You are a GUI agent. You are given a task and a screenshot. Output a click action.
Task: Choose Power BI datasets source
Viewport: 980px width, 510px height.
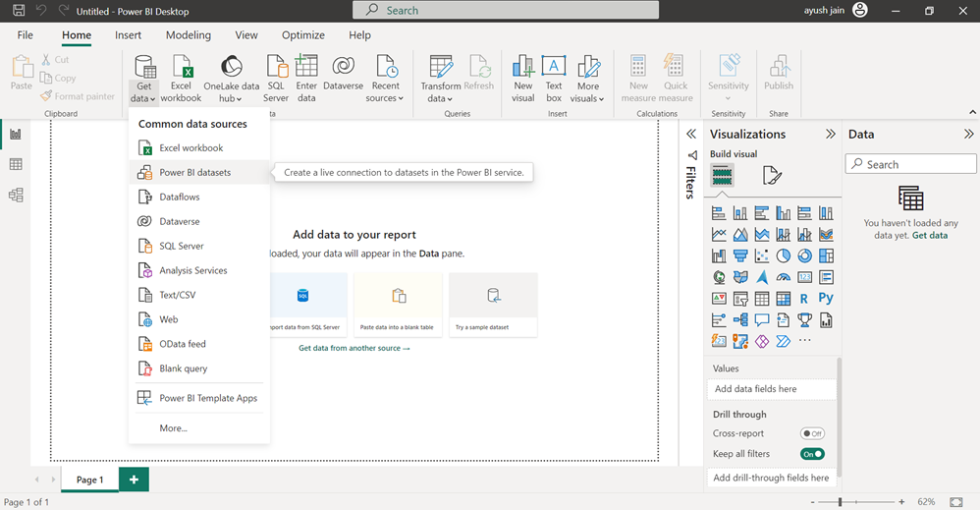point(198,172)
